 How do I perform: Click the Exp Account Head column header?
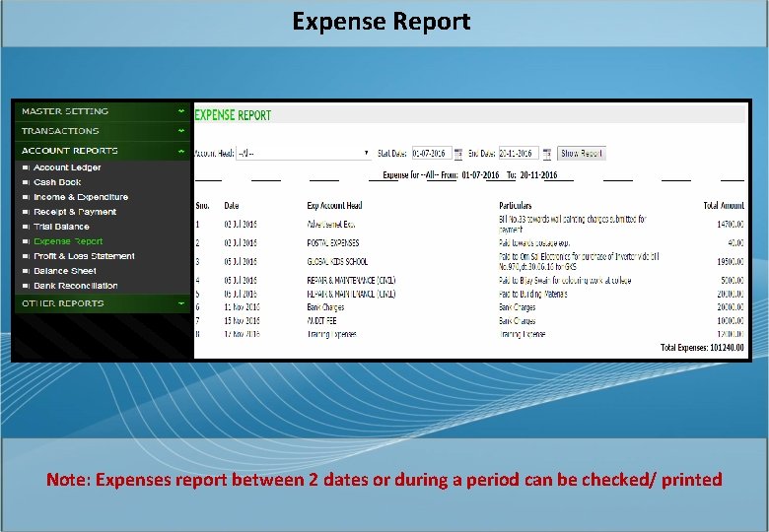(x=334, y=205)
